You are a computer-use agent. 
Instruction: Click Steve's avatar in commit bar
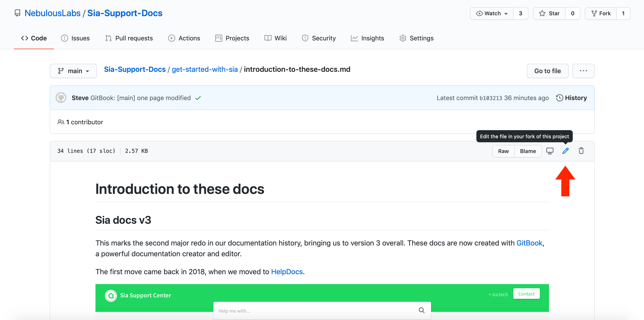coord(61,98)
